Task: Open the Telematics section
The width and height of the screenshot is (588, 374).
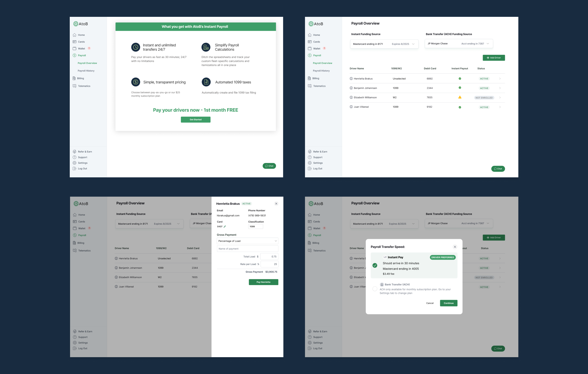Action: [84, 86]
